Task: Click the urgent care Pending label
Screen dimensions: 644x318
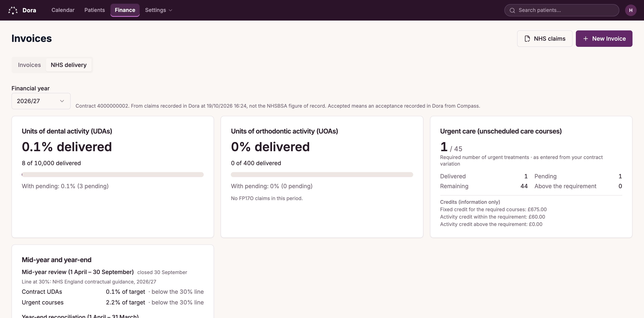Action: [x=545, y=176]
